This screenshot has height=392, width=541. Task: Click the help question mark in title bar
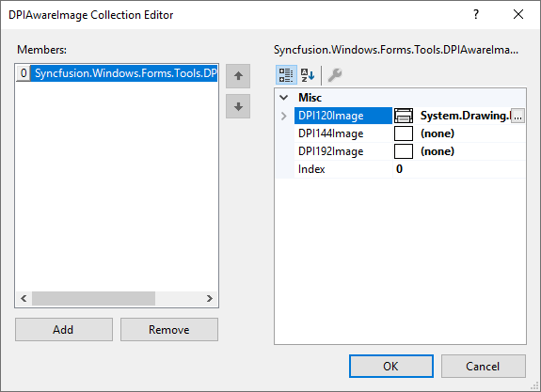pos(476,14)
